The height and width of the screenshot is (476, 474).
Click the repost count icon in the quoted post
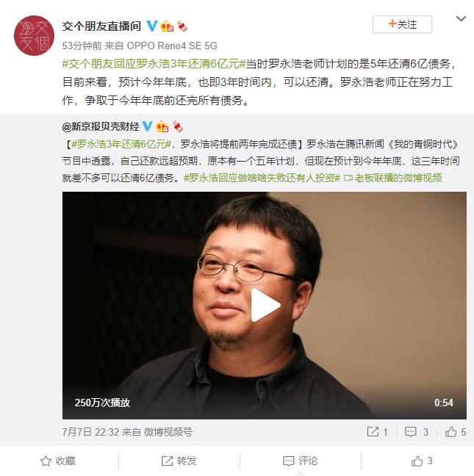coord(373,432)
